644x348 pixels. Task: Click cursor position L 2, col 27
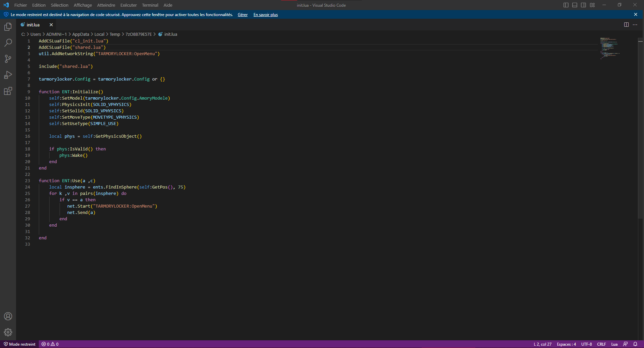pos(543,344)
